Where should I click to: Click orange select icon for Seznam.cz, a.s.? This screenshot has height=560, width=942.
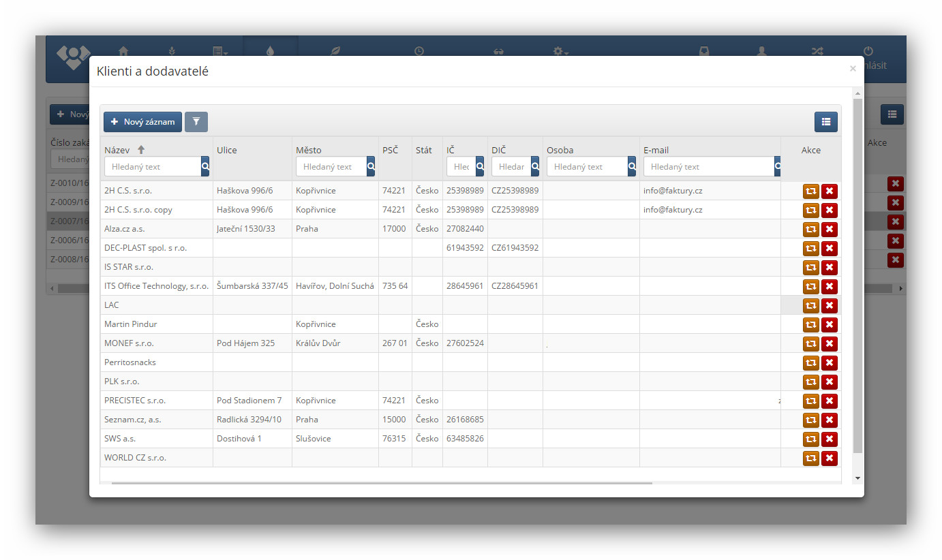[810, 420]
